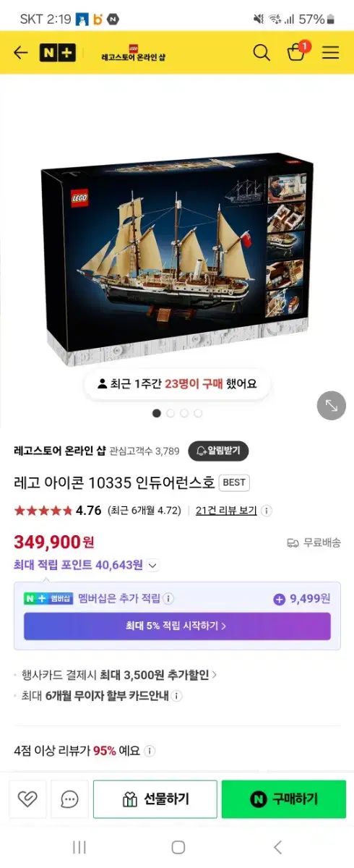Screen dimensions: 354x868
Task: Show 무이자 할부 카드안내 info icon
Action: coord(177,696)
